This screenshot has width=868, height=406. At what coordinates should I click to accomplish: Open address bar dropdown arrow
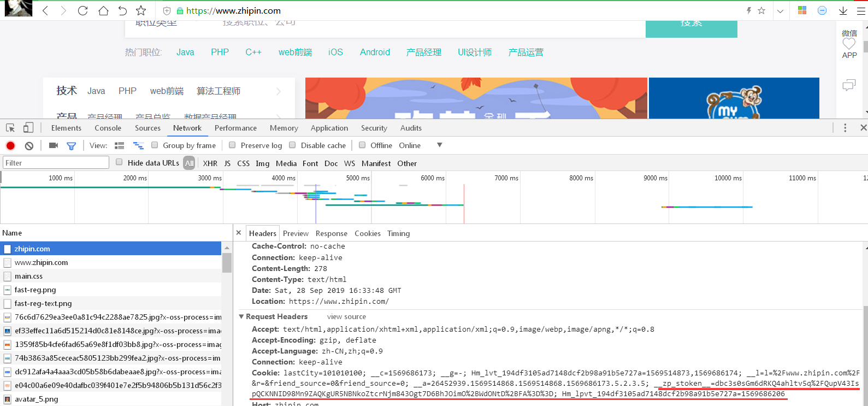[x=780, y=11]
